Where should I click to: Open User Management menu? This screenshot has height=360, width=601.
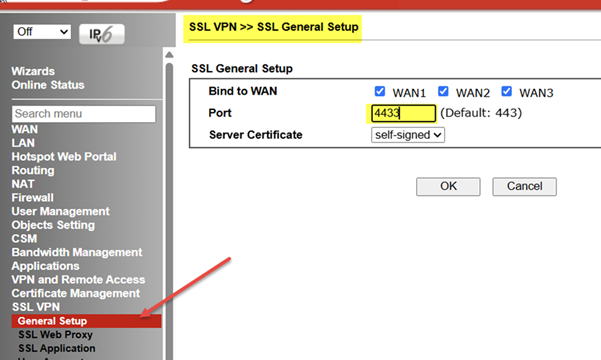pyautogui.click(x=61, y=211)
